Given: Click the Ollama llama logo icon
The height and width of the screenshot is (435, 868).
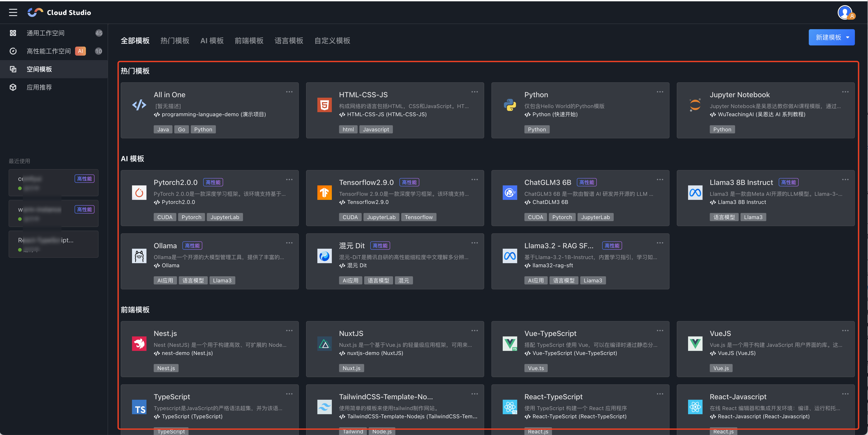Looking at the screenshot, I should 139,256.
